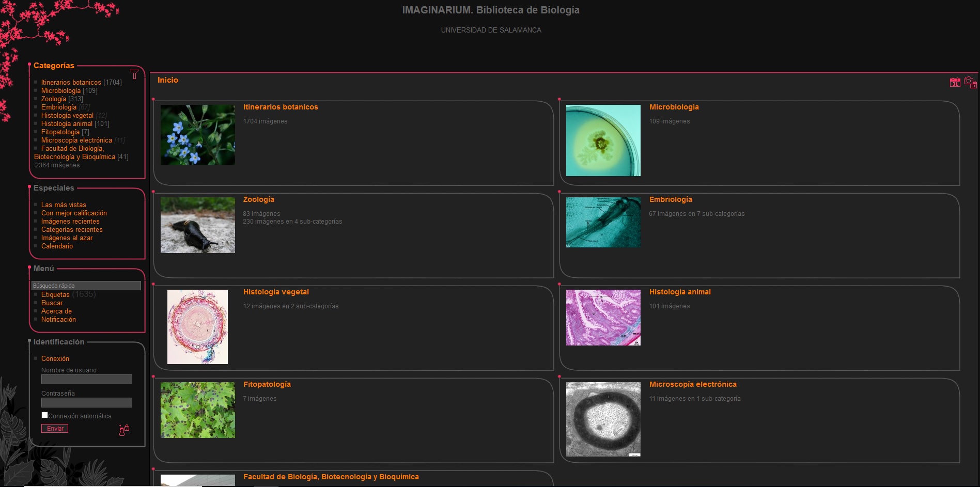Click the forgot-password user lock icon
Screen dimensions: 980x487
point(124,430)
